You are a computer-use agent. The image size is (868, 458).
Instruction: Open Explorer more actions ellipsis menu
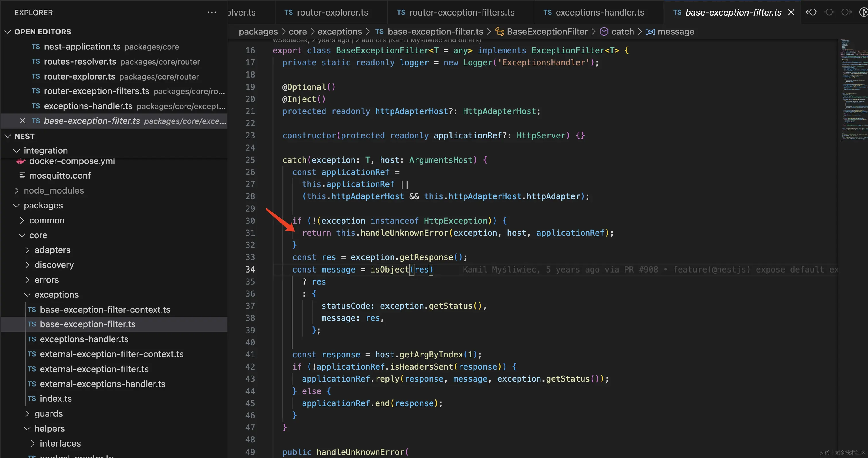pyautogui.click(x=212, y=12)
